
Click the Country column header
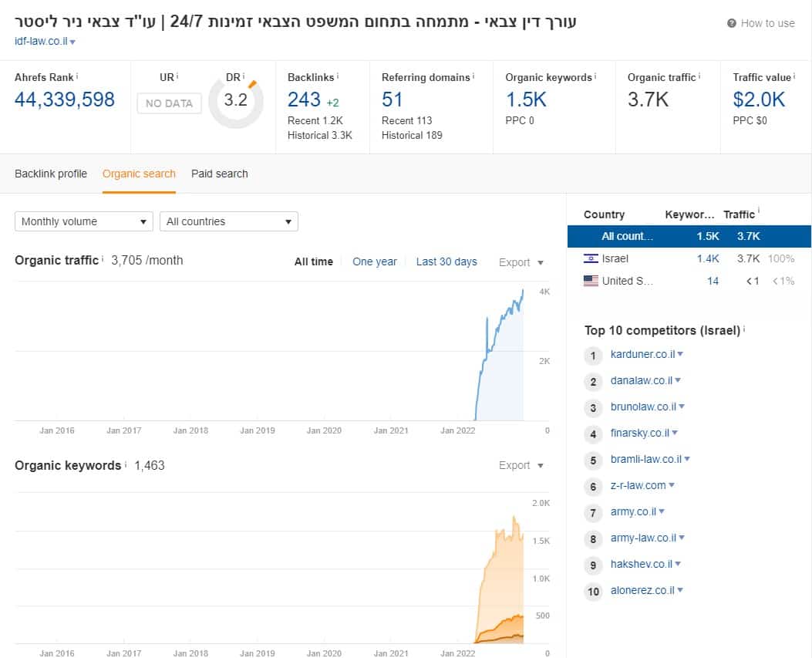pyautogui.click(x=604, y=214)
